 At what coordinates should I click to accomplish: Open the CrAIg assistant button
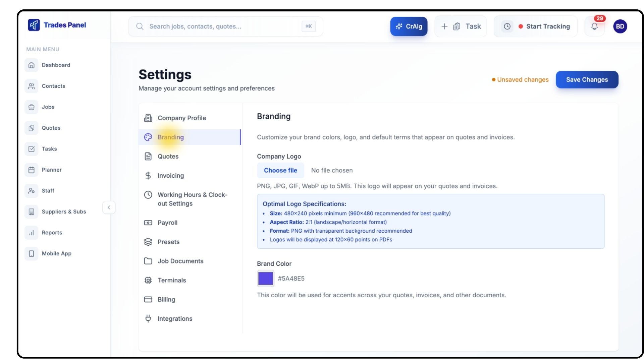point(409,26)
